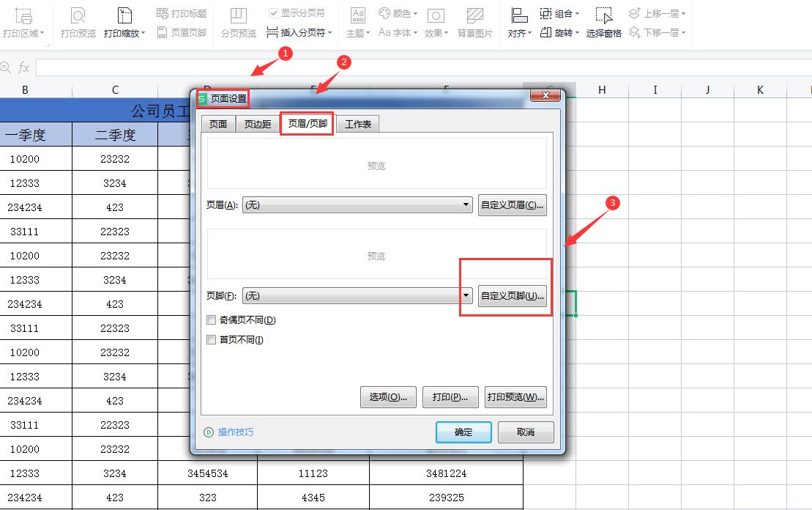Open the 选择窗格 selection pane
812x510 pixels.
pyautogui.click(x=604, y=23)
